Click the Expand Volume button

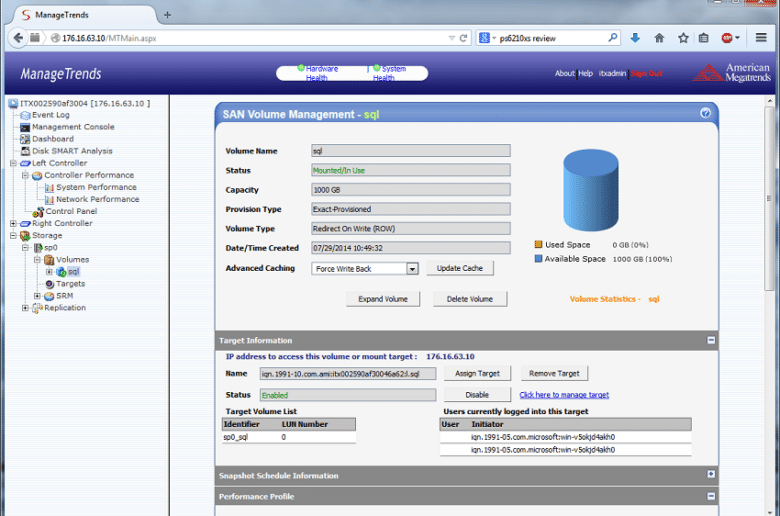(383, 299)
